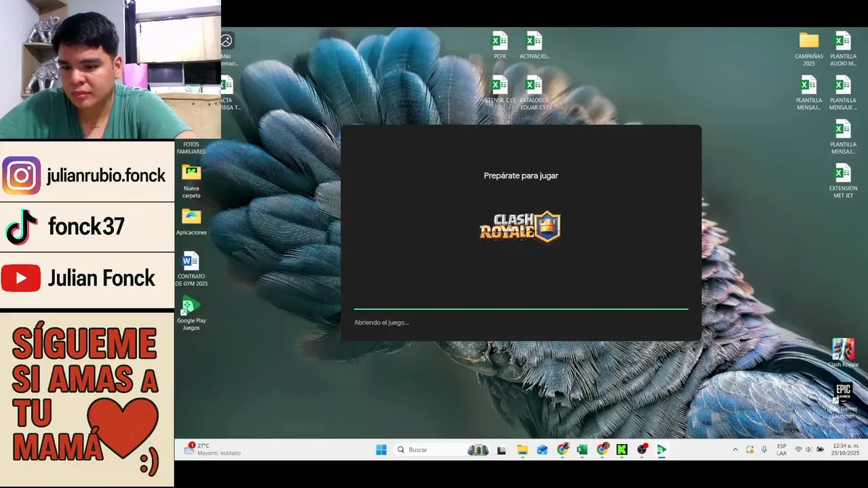Screen dimensions: 868x488
Task: Click the sync update tray icon
Action: (749, 449)
